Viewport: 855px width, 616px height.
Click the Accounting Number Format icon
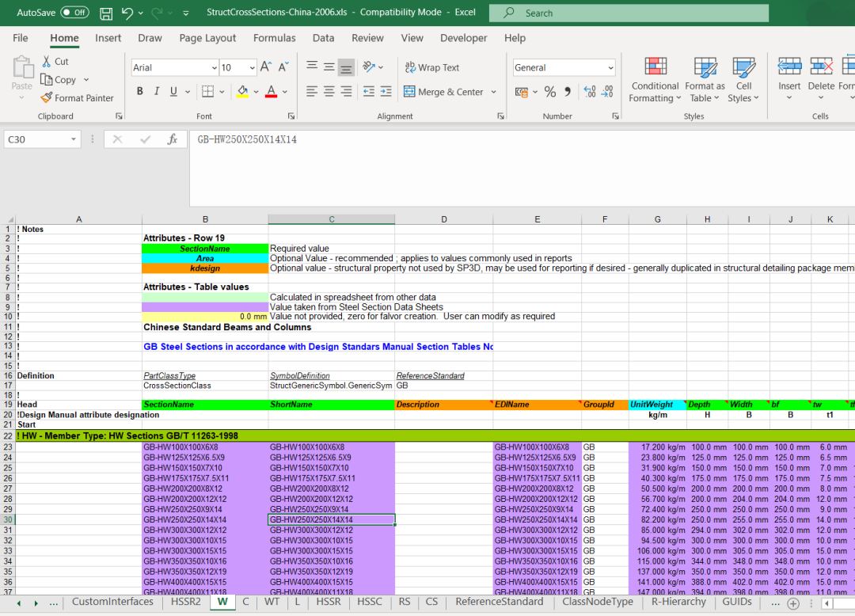click(x=521, y=92)
